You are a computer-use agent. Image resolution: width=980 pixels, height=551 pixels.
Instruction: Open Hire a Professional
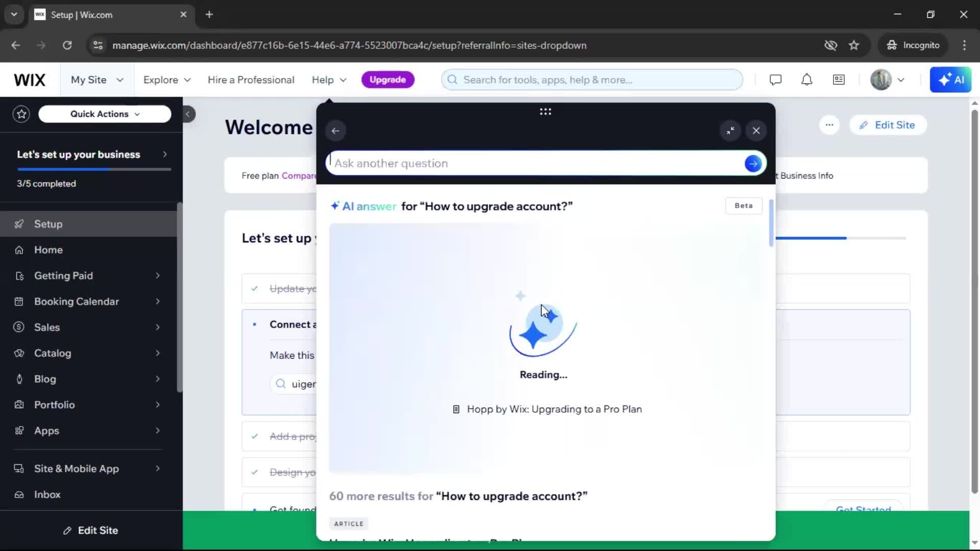click(x=251, y=80)
